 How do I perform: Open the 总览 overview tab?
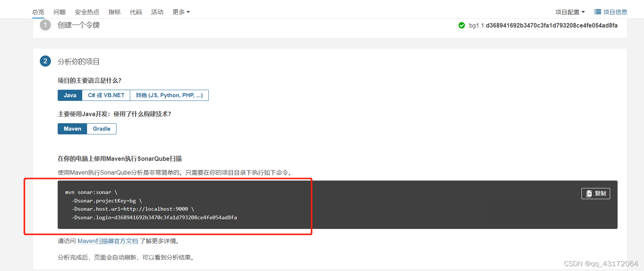tap(38, 12)
